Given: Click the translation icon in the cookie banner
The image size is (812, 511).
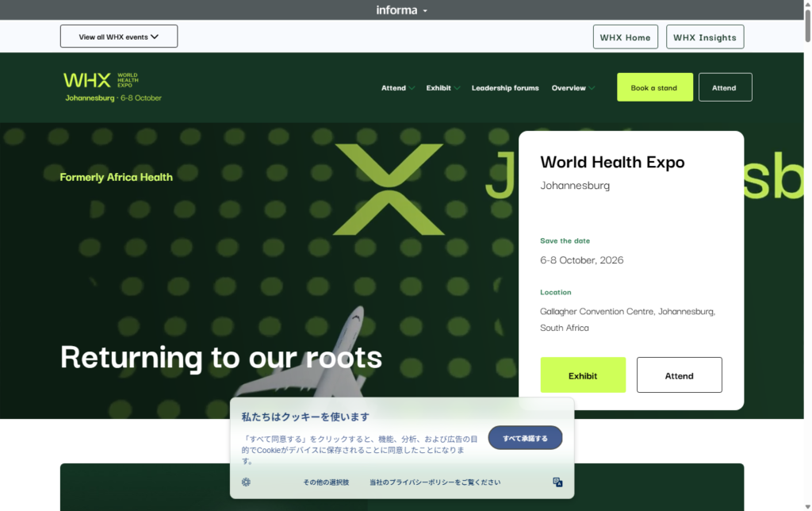Looking at the screenshot, I should pyautogui.click(x=557, y=482).
